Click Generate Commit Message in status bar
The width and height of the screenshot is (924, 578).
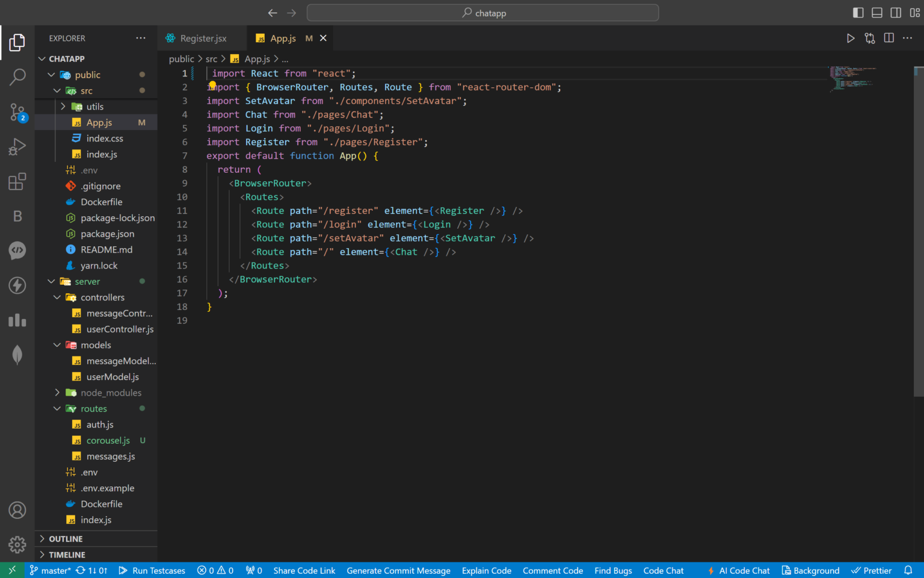398,570
